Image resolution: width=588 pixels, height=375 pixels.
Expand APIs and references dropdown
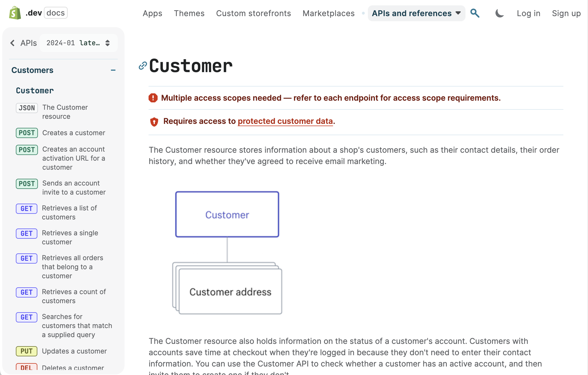pos(416,13)
